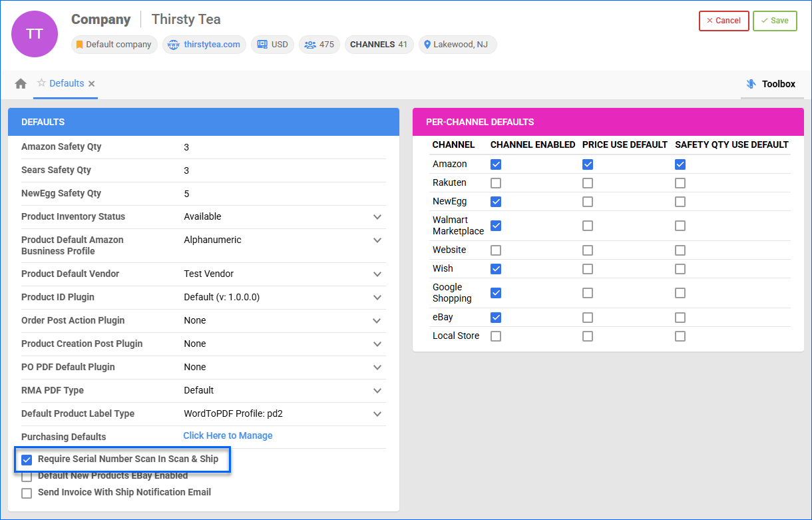This screenshot has width=812, height=520.
Task: Click the purple TT company avatar
Action: [35, 34]
